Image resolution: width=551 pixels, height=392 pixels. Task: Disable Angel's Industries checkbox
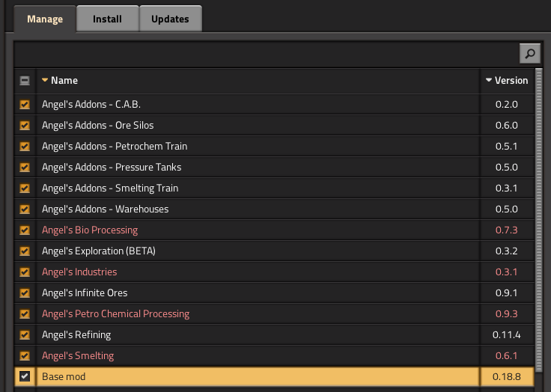[25, 272]
